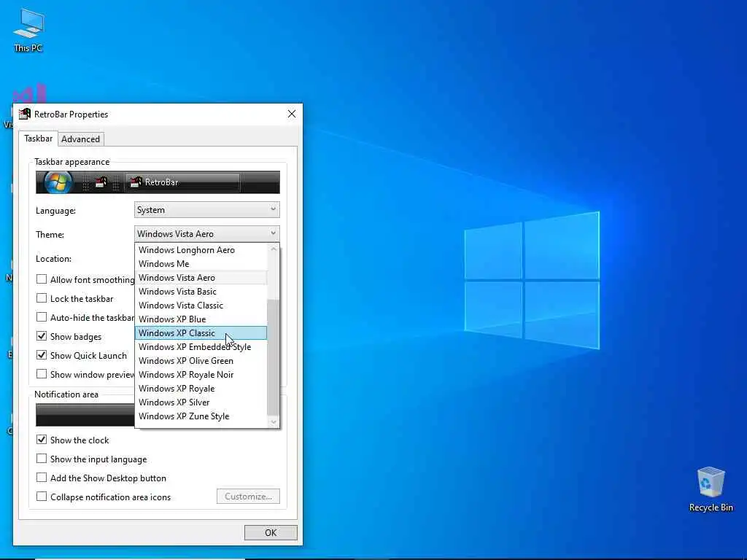The image size is (747, 560).
Task: Enable Allow font smoothing checkbox
Action: tap(42, 279)
